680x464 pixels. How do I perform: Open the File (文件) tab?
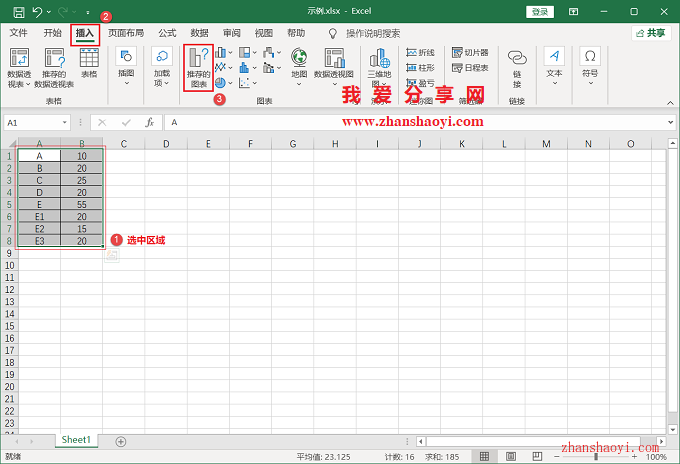click(x=18, y=33)
